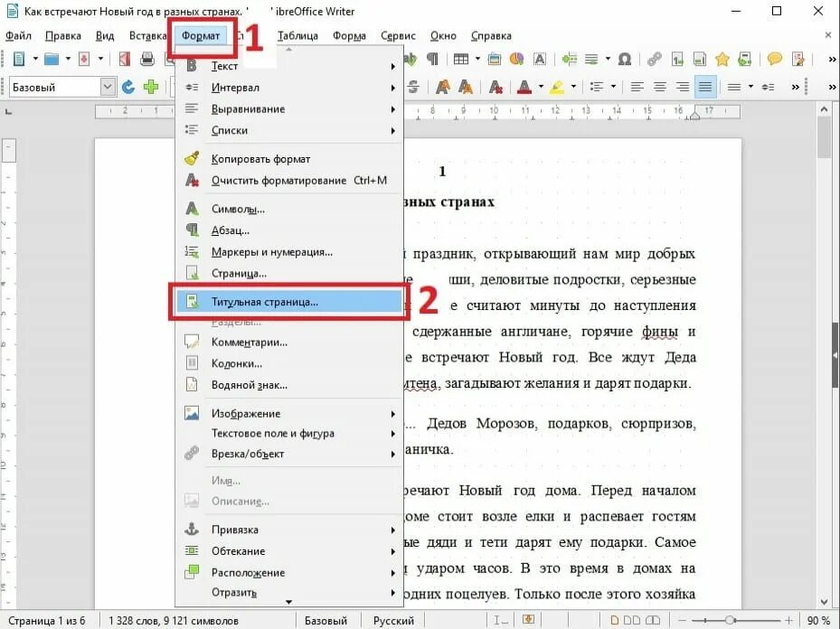This screenshot has width=840, height=629.
Task: Click the Insert cross-reference icon
Action: 745,59
